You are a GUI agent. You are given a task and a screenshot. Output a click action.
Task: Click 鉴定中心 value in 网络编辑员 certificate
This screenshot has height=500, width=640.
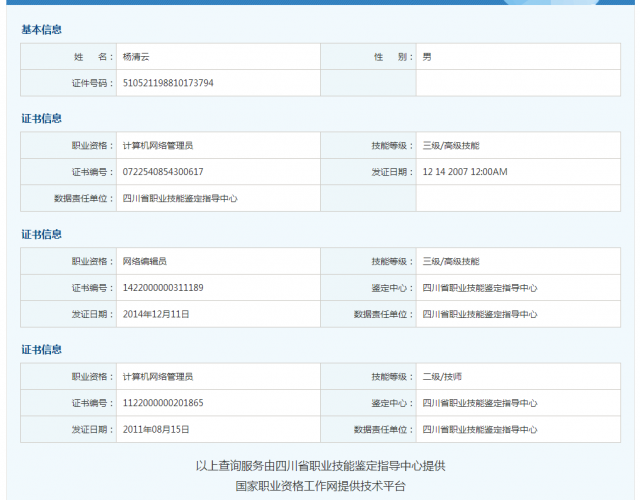tap(479, 288)
